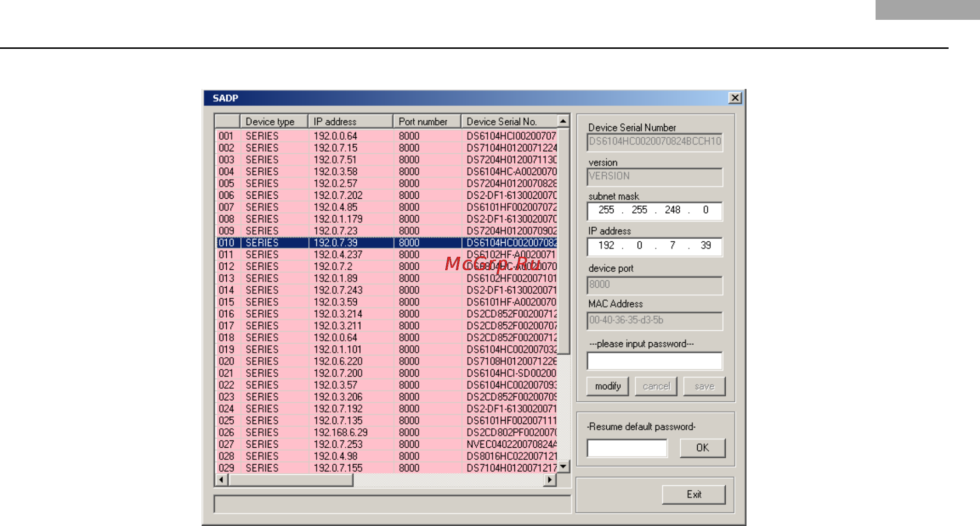The image size is (980, 526).
Task: Click the MAC Address field
Action: click(655, 321)
